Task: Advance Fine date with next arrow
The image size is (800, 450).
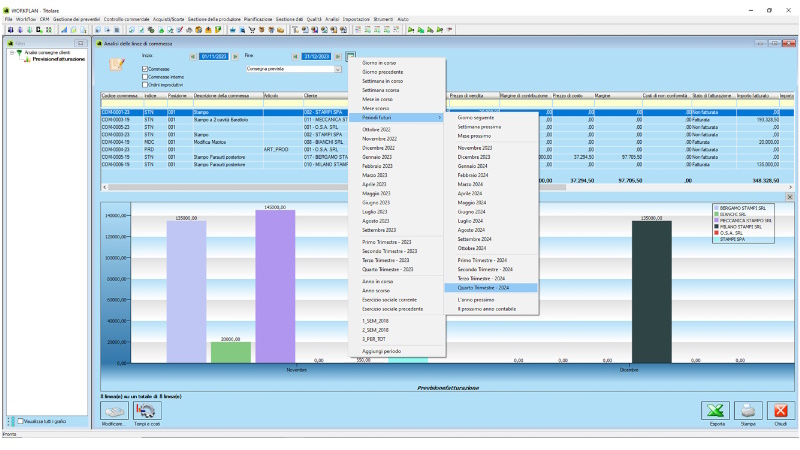Action: [338, 57]
